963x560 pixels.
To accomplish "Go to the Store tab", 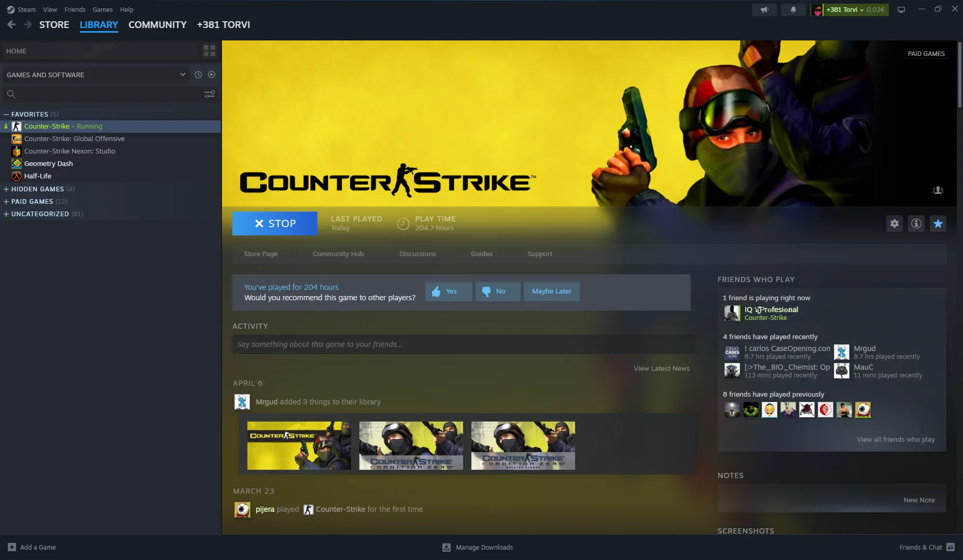I will point(54,24).
